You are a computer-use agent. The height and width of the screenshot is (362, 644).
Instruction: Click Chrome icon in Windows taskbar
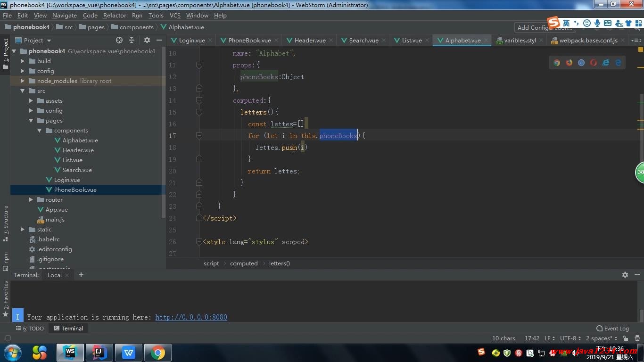pyautogui.click(x=158, y=352)
